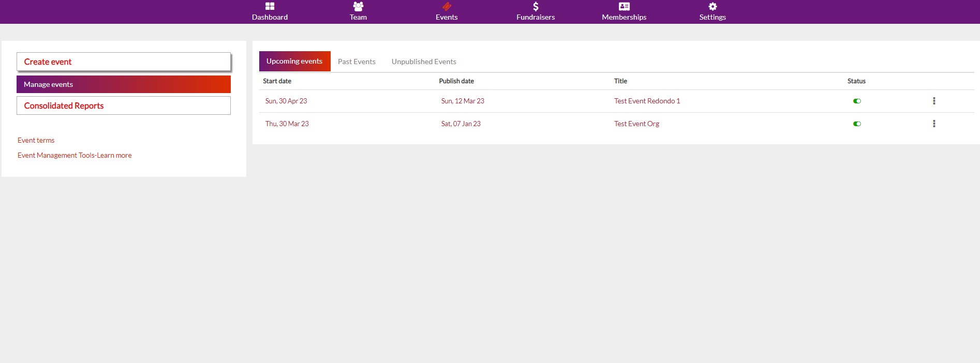The height and width of the screenshot is (363, 980).
Task: Click the Memberships card icon
Action: pyautogui.click(x=624, y=6)
